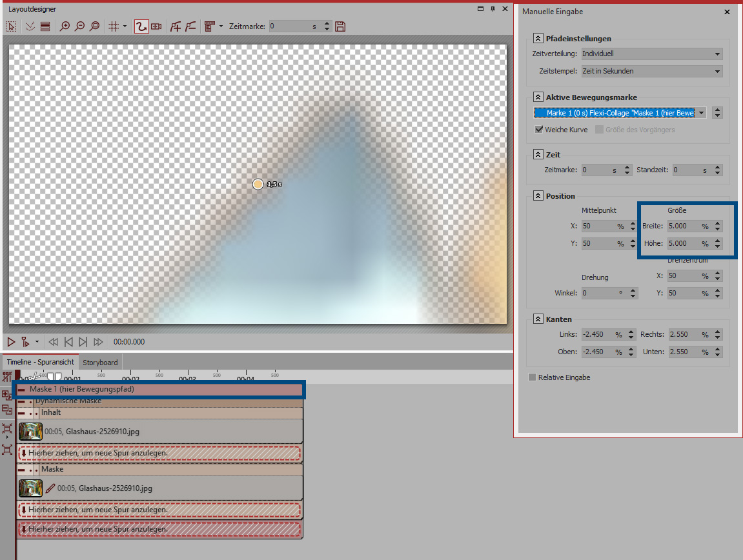Screen dimensions: 743x560
Task: Activate the motion path tool icon
Action: (141, 26)
